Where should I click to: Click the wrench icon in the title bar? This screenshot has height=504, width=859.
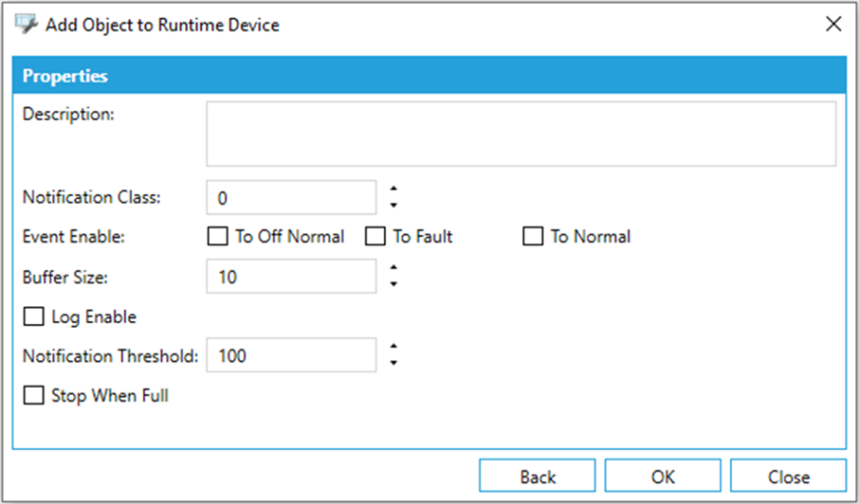coord(27,25)
